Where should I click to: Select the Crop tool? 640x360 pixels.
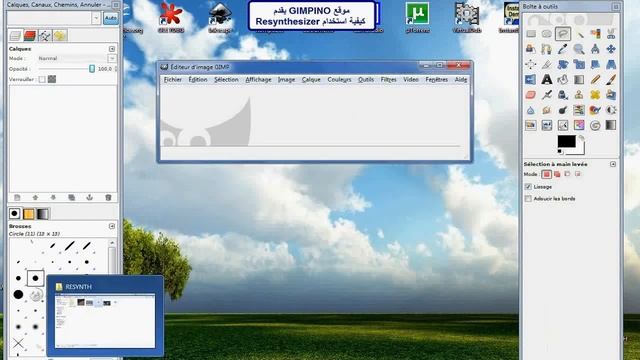pos(547,64)
